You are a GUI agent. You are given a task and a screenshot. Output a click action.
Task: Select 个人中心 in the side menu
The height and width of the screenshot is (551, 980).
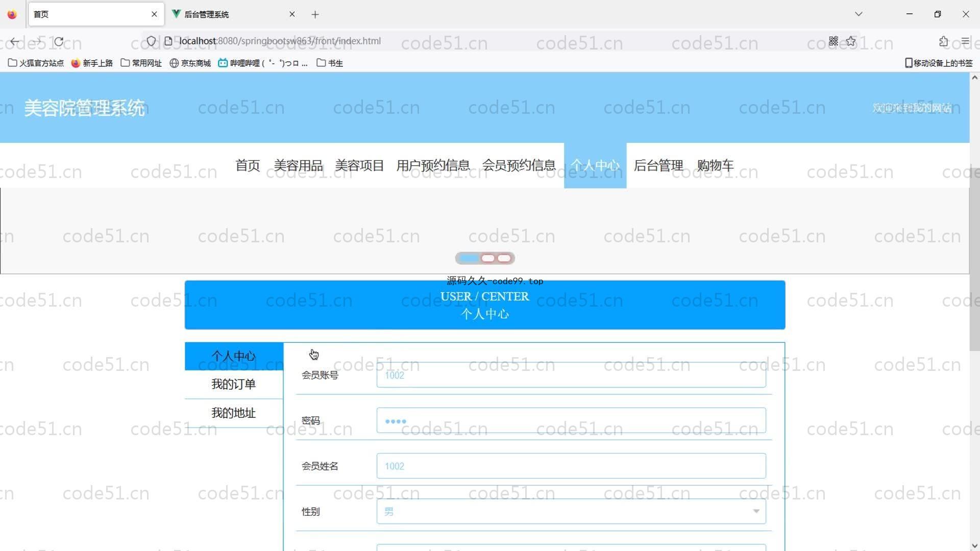point(234,356)
